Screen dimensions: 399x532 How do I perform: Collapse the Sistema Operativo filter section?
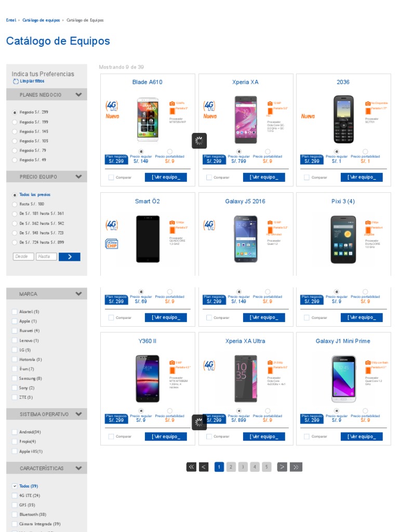click(x=78, y=414)
